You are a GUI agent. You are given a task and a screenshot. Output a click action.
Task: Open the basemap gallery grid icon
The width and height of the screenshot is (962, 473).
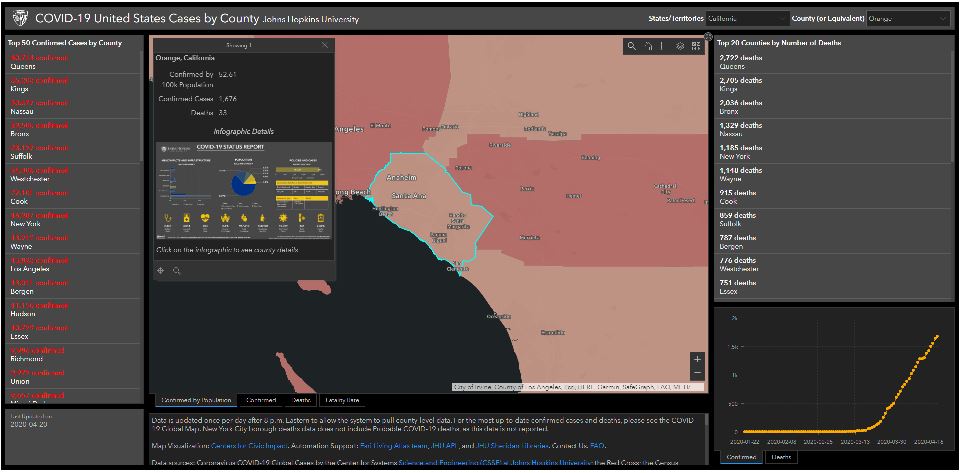(696, 46)
